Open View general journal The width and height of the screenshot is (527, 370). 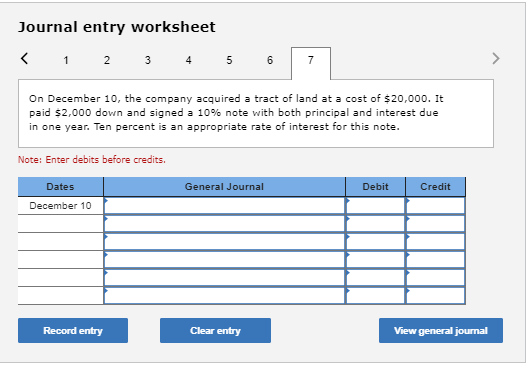coord(441,331)
